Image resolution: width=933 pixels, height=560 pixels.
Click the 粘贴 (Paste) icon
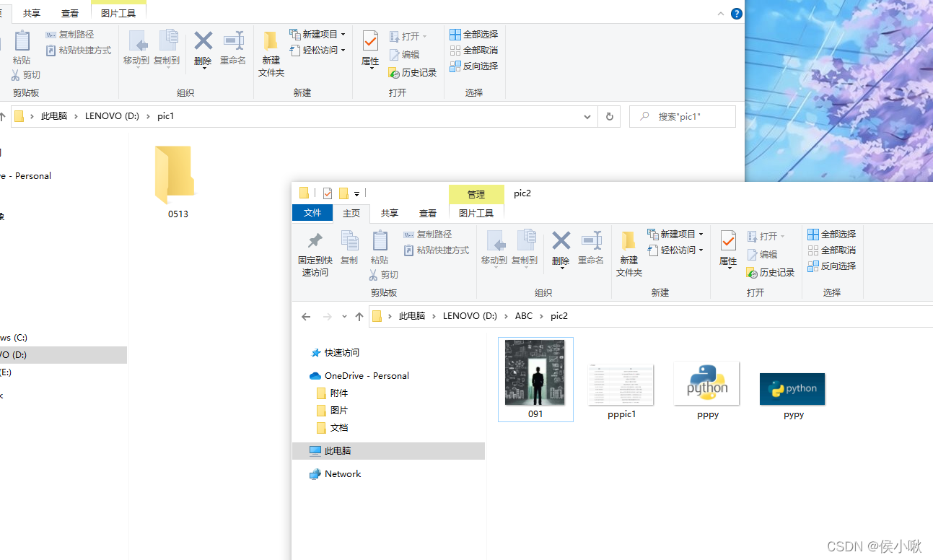point(380,245)
